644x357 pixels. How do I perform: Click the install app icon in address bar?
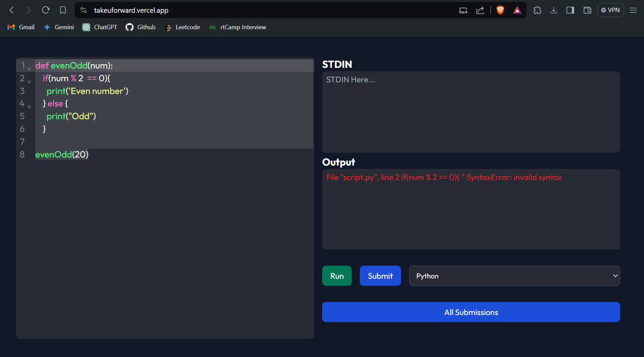click(x=463, y=10)
